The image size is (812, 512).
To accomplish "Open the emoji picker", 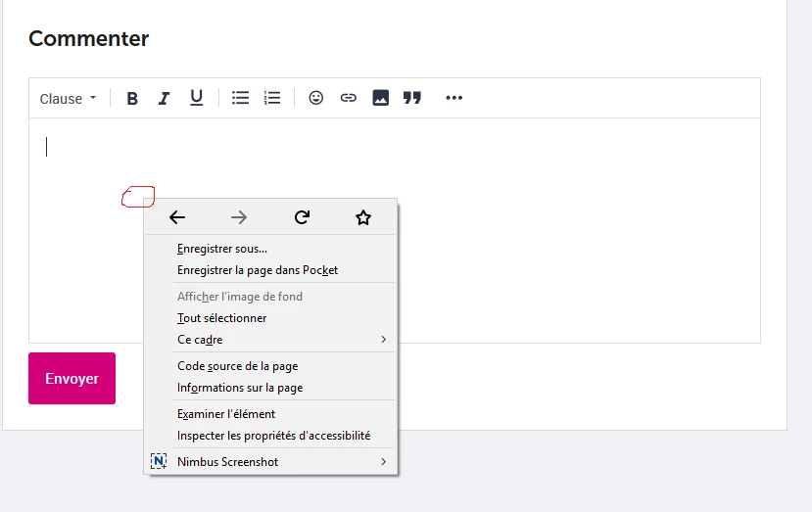I will [x=316, y=98].
